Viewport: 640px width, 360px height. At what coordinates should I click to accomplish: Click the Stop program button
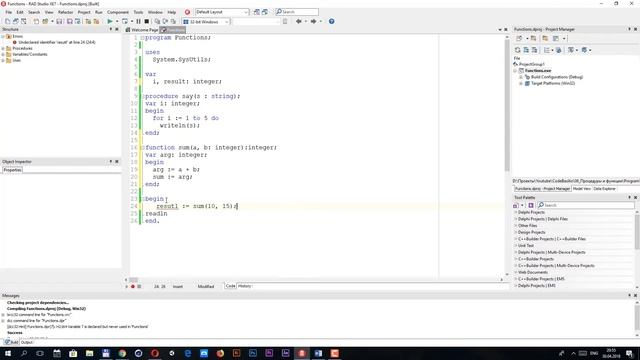(x=147, y=21)
